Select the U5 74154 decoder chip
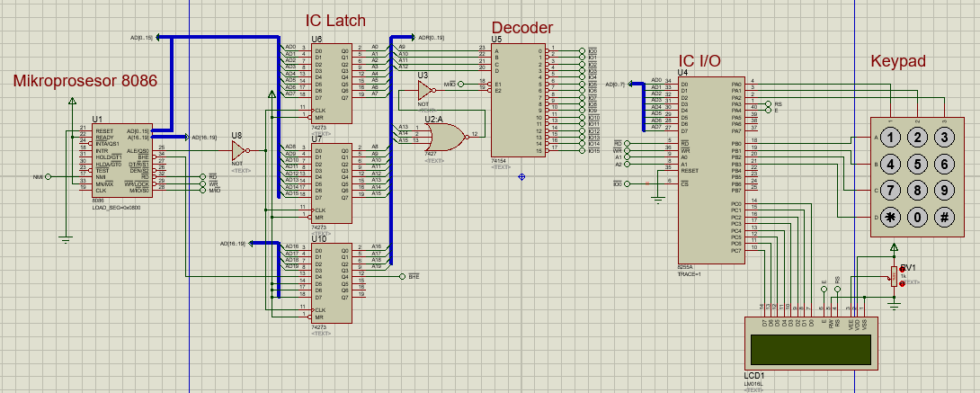980x393 pixels. tap(518, 100)
